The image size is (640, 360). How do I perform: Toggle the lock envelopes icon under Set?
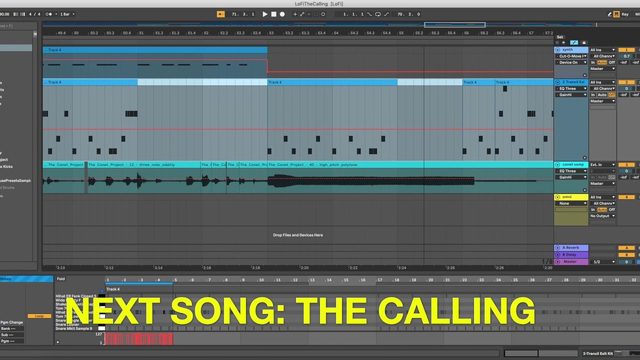584,42
